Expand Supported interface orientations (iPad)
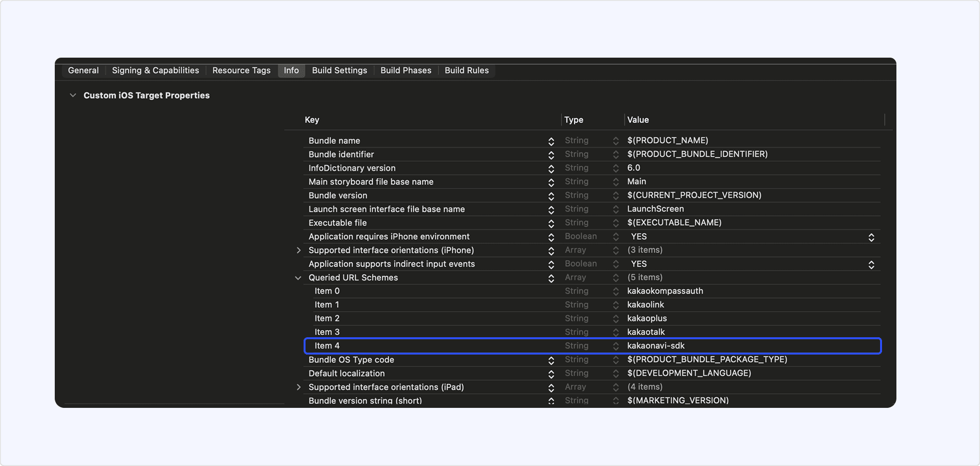This screenshot has width=980, height=466. point(298,387)
